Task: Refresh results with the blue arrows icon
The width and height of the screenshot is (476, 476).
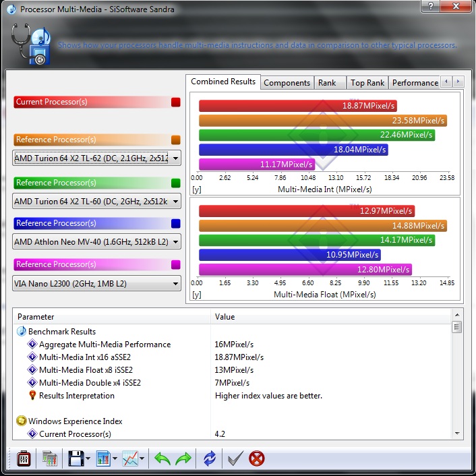Action: point(210,459)
